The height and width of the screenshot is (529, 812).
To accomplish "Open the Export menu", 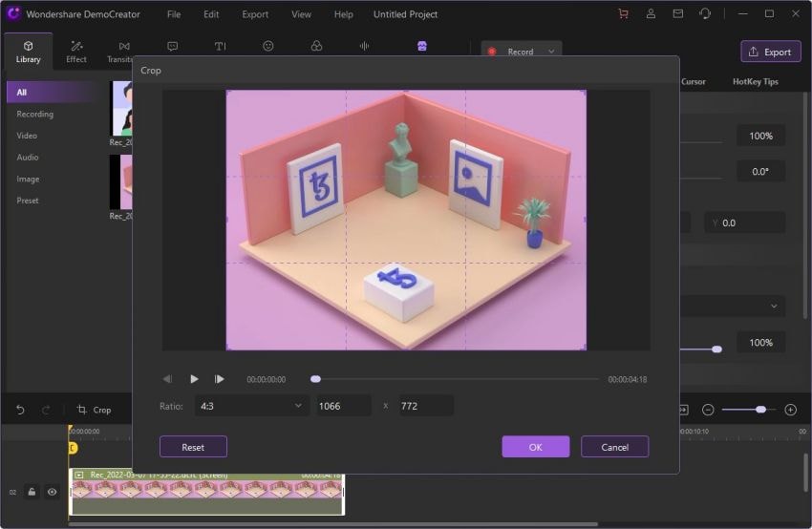I will 255,14.
